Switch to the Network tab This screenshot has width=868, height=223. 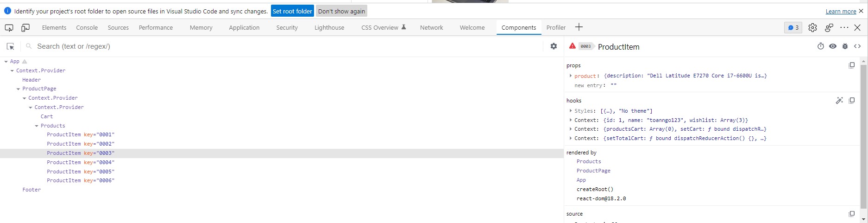431,28
